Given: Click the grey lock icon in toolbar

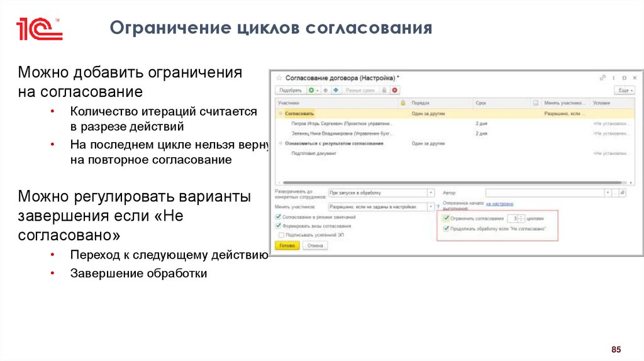Looking at the screenshot, I should click(384, 91).
